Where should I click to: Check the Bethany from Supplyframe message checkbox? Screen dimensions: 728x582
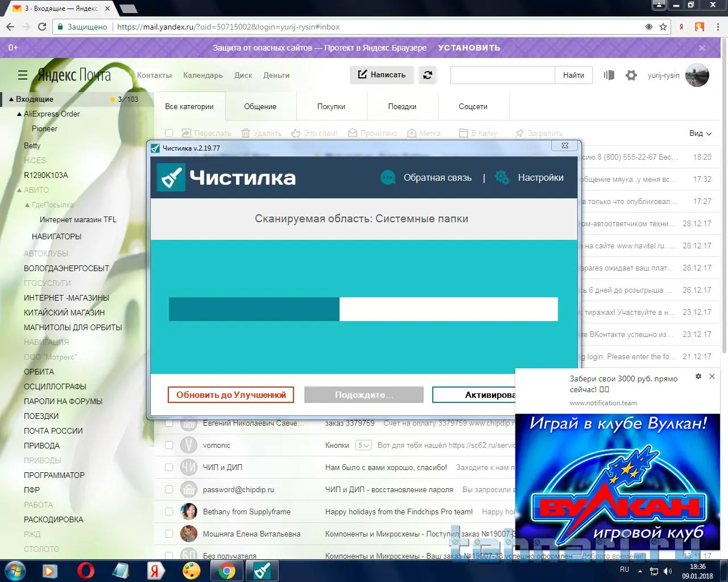[169, 512]
